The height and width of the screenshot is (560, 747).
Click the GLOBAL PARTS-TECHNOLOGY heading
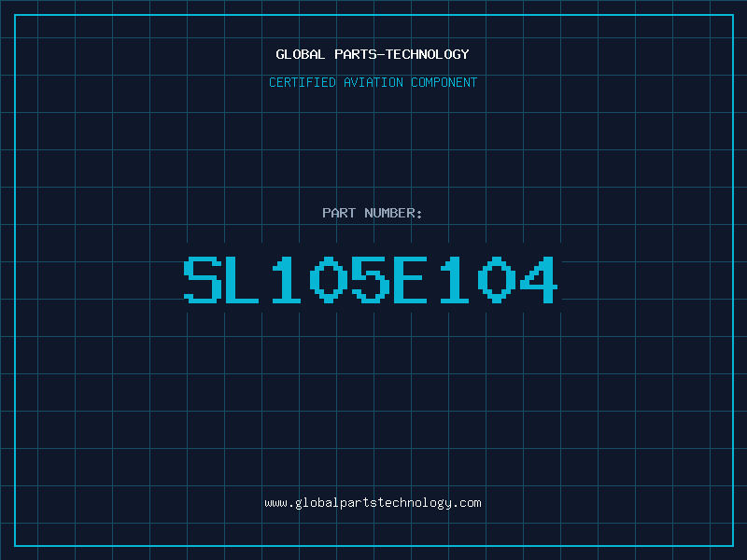(x=373, y=55)
